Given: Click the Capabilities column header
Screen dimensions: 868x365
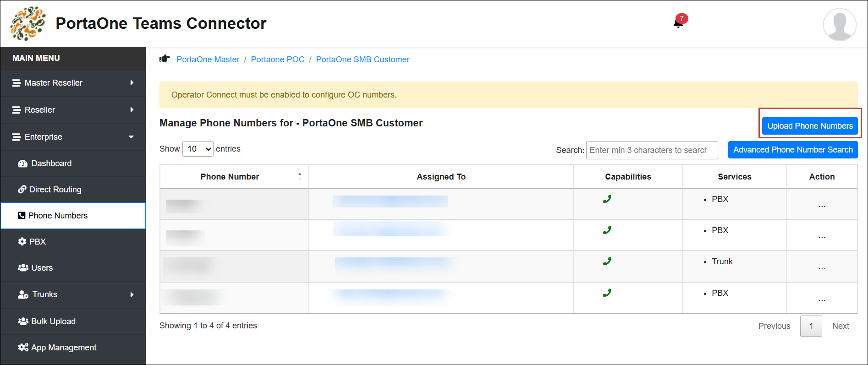Looking at the screenshot, I should click(x=628, y=177).
